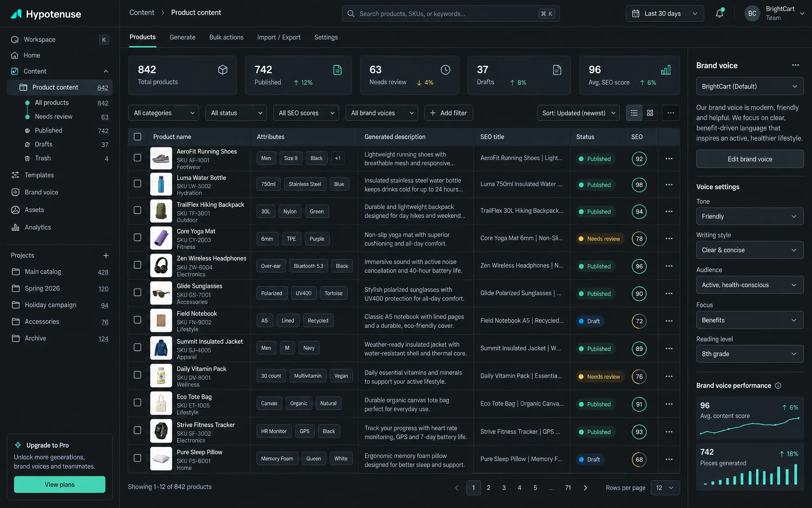The width and height of the screenshot is (812, 508).
Task: Open the Sort: Updated (newest) dropdown
Action: (x=579, y=113)
